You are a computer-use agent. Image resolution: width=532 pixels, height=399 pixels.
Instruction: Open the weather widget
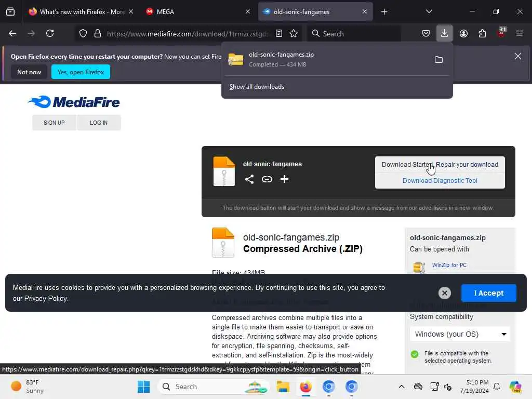point(27,387)
